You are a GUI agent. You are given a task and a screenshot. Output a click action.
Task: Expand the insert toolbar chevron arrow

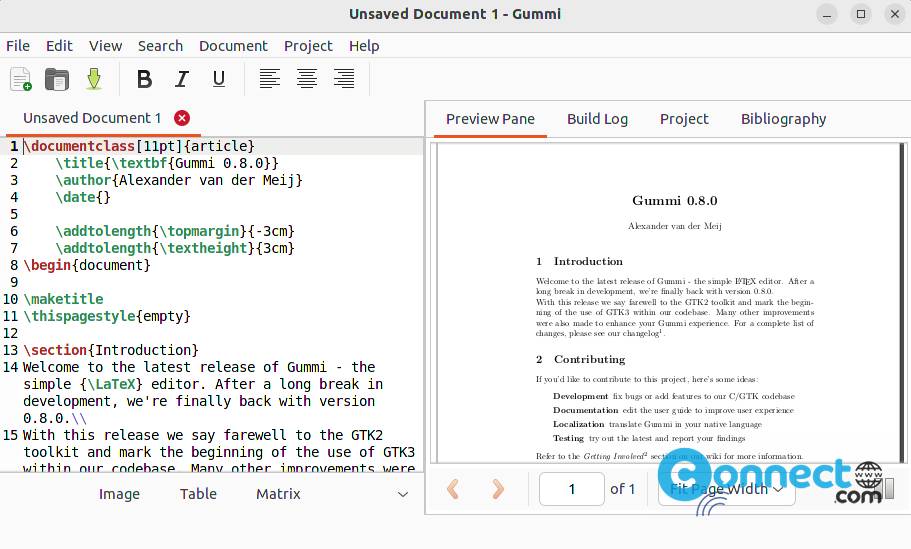403,494
